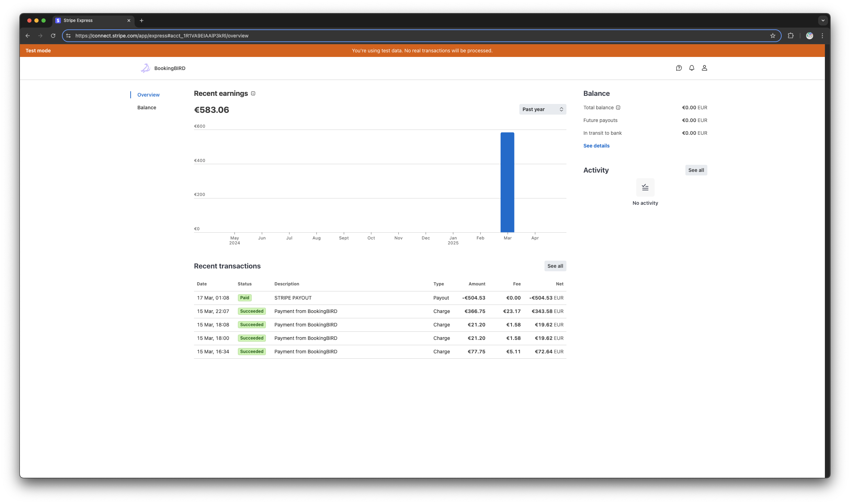Open browser extensions puzzle icon
The width and height of the screenshot is (850, 504).
tap(791, 36)
